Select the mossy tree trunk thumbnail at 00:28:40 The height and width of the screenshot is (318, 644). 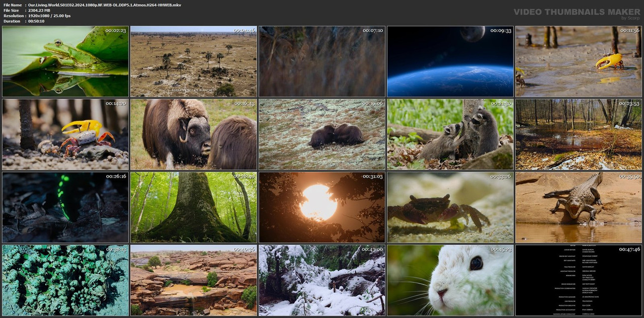click(194, 207)
